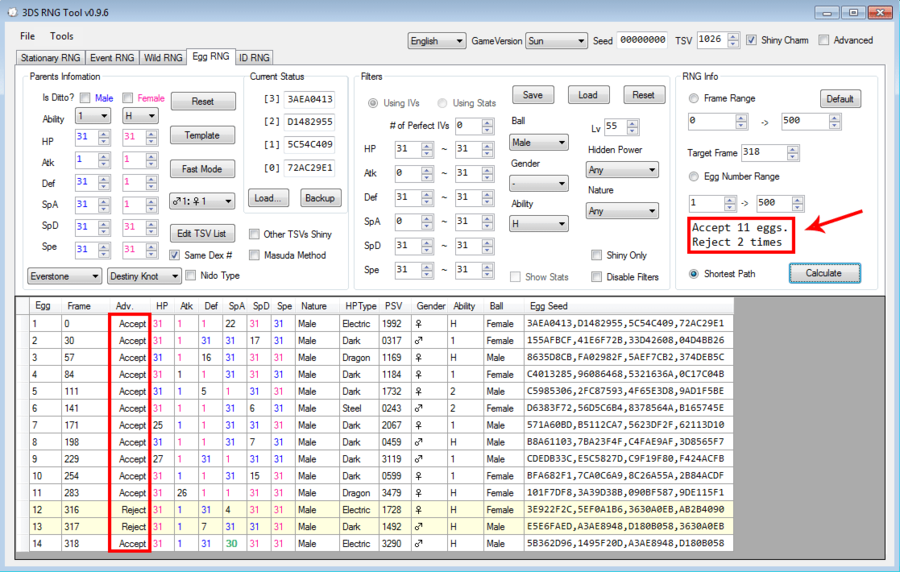Open the Gender filter dropdown
The width and height of the screenshot is (900, 572).
click(538, 184)
